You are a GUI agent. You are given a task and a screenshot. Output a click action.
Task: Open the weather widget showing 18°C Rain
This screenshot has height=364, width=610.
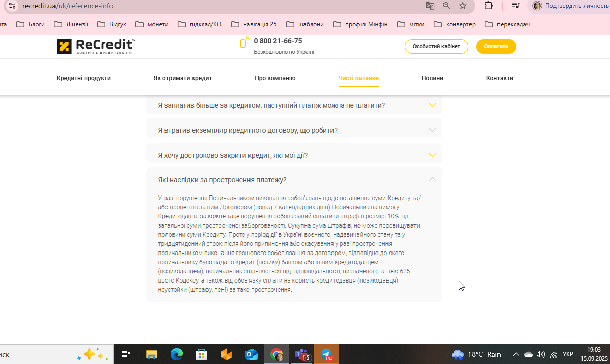click(x=476, y=354)
